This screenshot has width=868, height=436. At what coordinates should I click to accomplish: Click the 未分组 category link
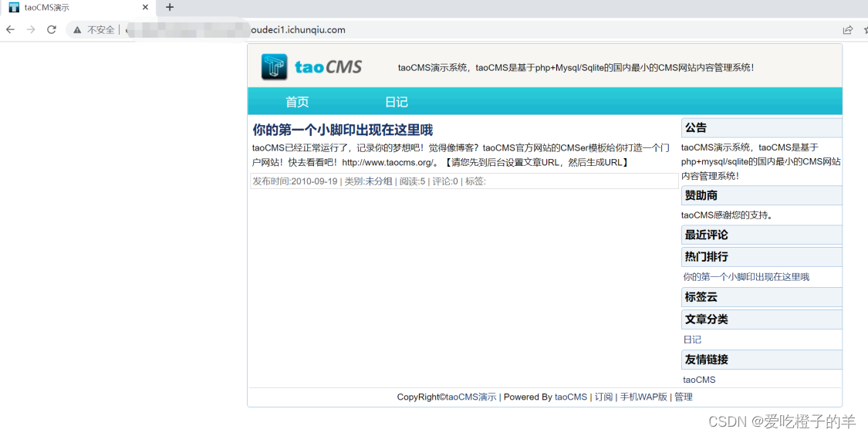point(379,181)
